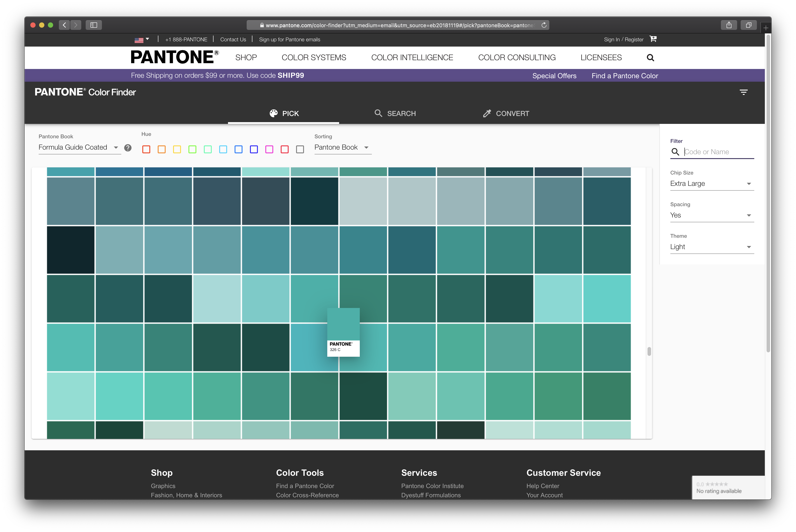
Task: Click the color grid scrollbar handle
Action: click(x=649, y=351)
